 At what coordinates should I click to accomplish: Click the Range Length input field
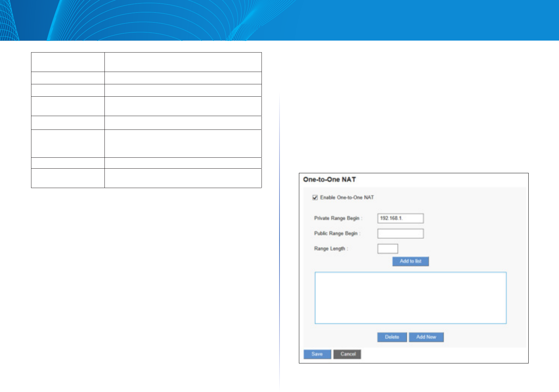(387, 249)
